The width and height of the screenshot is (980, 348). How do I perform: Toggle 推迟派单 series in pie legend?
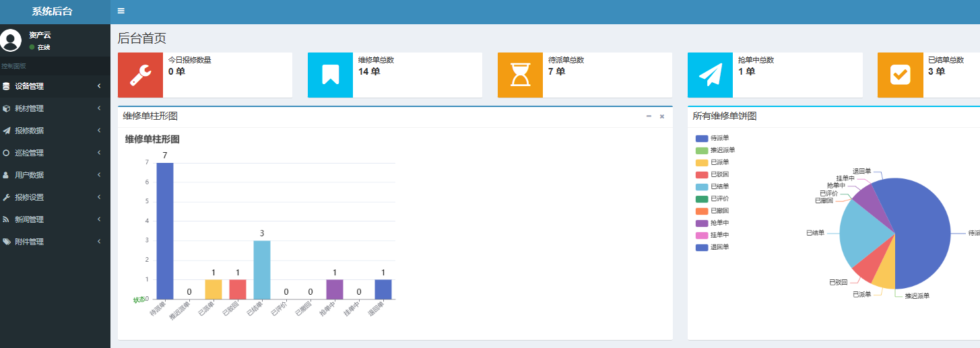click(715, 150)
